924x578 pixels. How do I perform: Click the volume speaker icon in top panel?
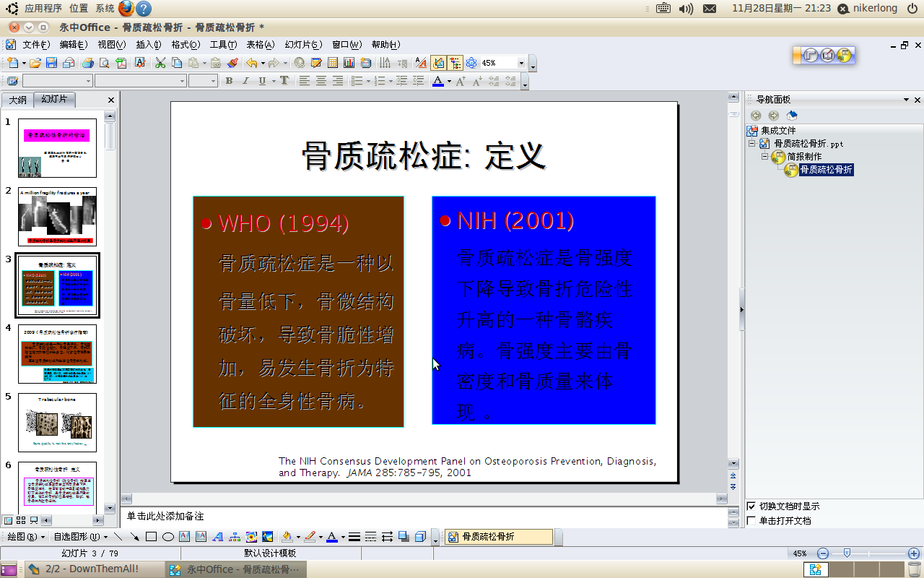click(686, 9)
